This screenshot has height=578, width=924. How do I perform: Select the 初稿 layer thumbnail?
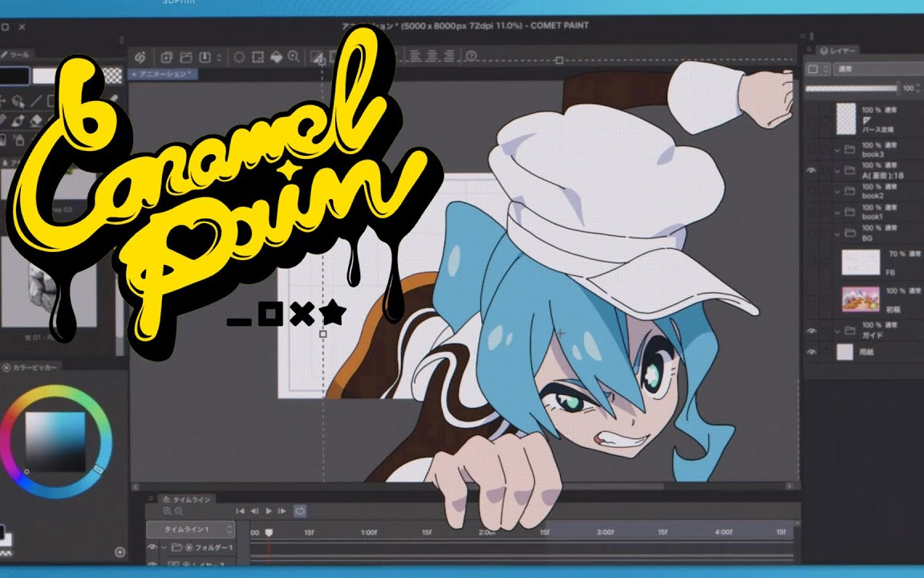click(856, 299)
